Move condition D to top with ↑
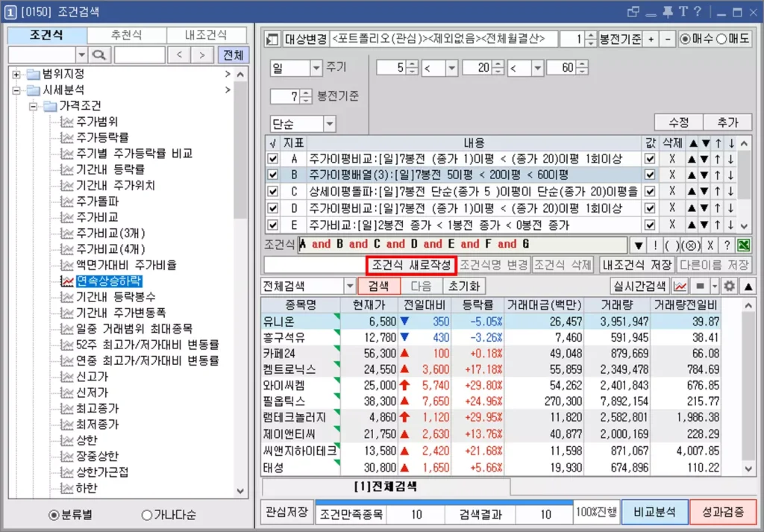The image size is (764, 532). [718, 208]
